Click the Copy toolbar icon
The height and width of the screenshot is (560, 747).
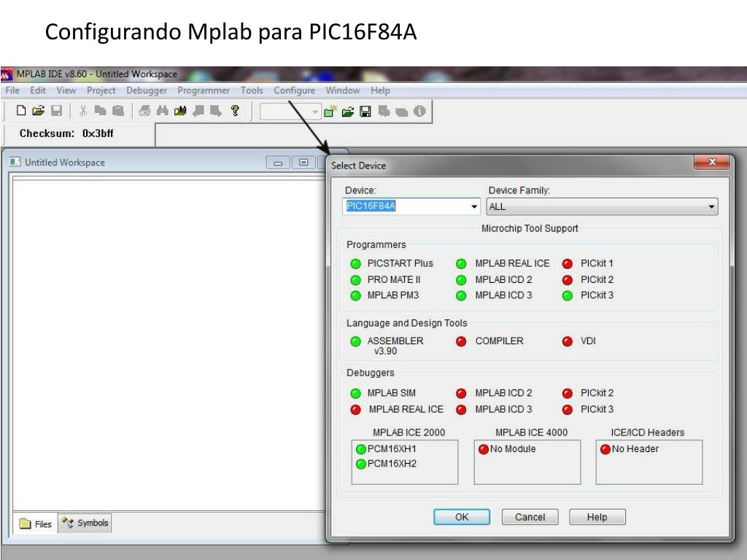pyautogui.click(x=100, y=111)
